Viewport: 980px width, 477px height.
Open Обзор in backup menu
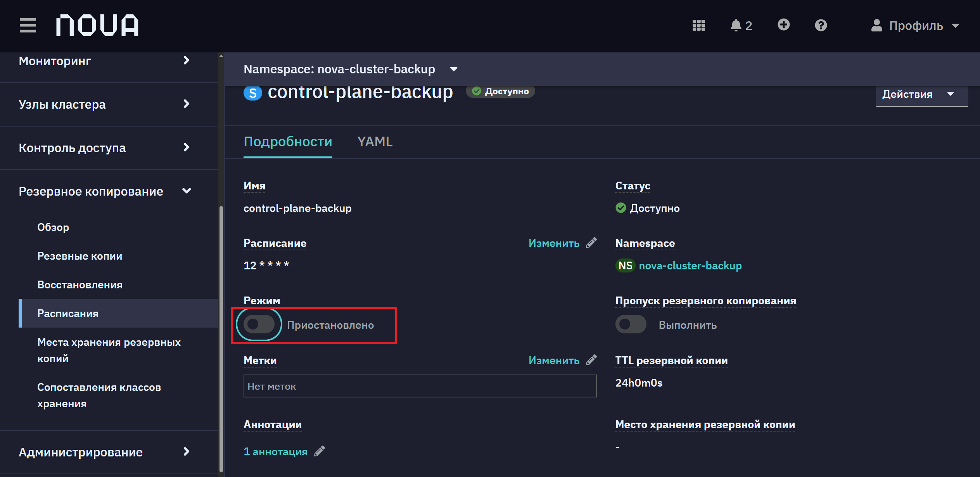(53, 227)
